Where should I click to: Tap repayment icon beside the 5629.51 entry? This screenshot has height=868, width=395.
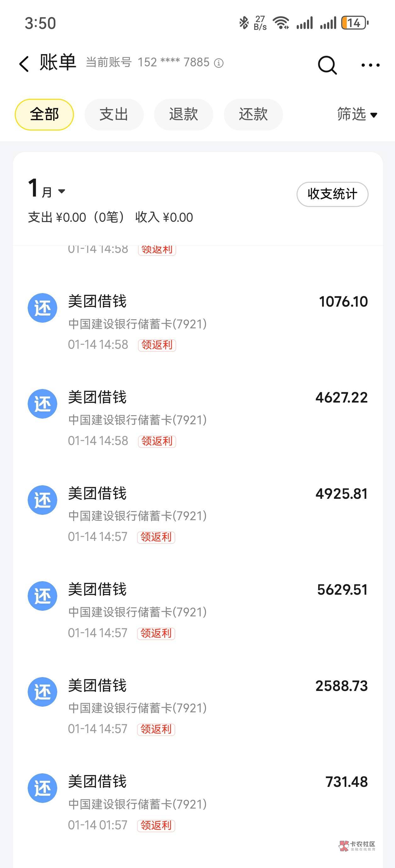[x=42, y=596]
